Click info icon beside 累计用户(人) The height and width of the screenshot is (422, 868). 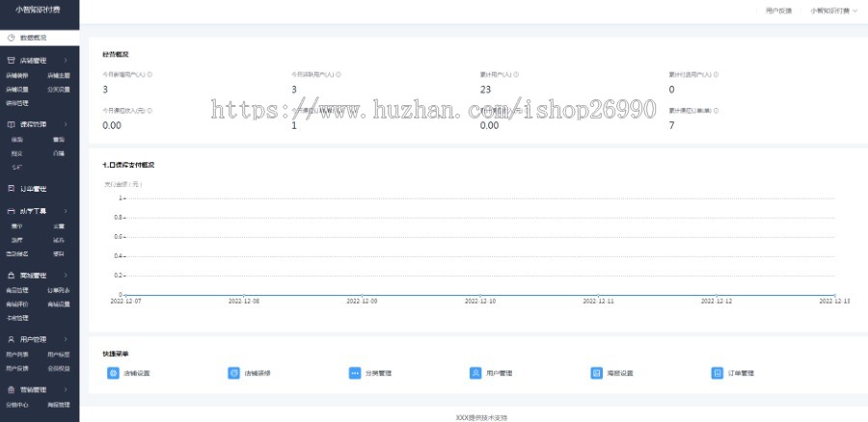[x=516, y=74]
